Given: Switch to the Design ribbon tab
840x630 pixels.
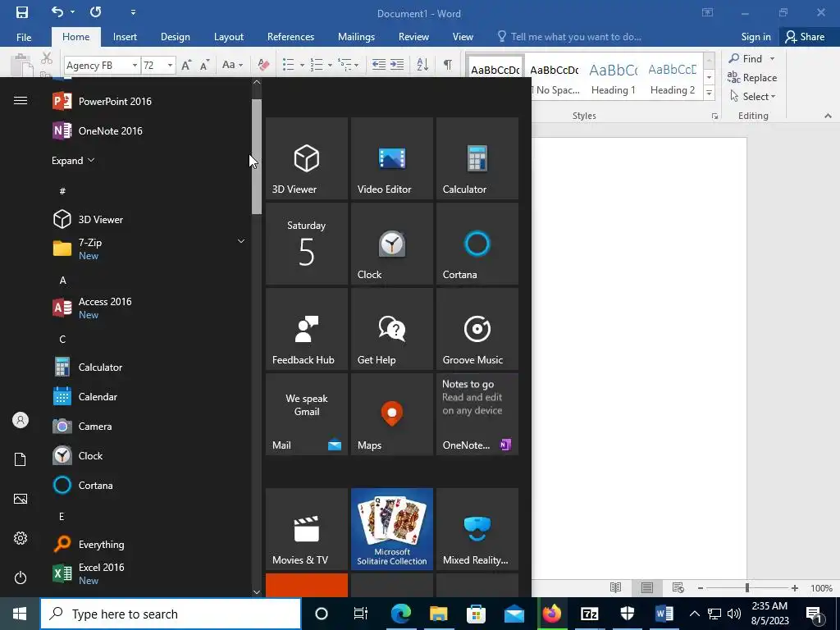Looking at the screenshot, I should pyautogui.click(x=176, y=37).
